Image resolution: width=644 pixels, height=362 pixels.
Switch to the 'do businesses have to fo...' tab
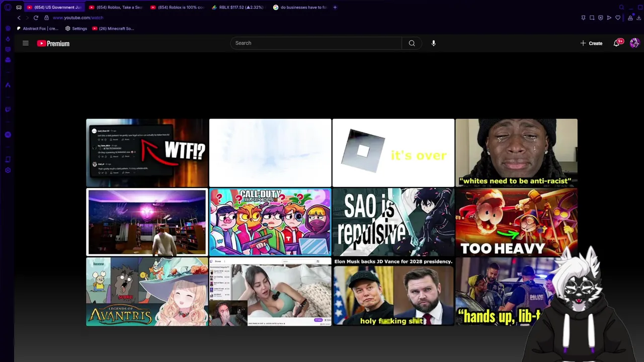tap(300, 8)
